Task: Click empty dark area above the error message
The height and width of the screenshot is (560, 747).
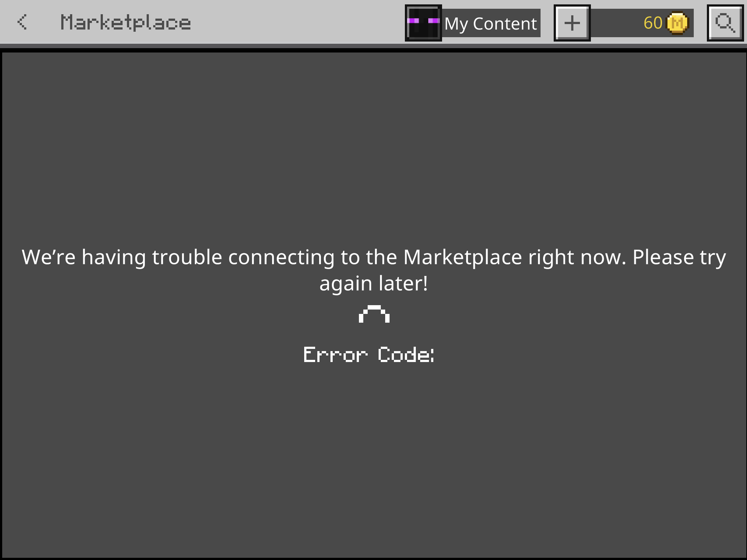Action: (x=373, y=146)
